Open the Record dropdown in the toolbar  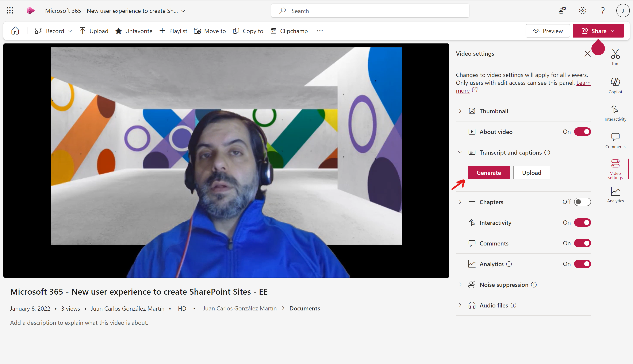click(70, 31)
